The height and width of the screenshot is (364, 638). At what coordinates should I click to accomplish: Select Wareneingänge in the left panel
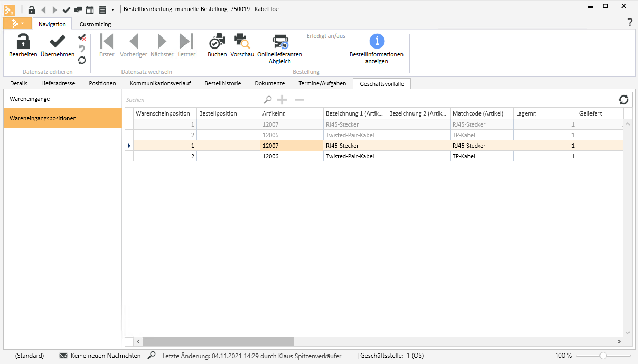tap(62, 99)
